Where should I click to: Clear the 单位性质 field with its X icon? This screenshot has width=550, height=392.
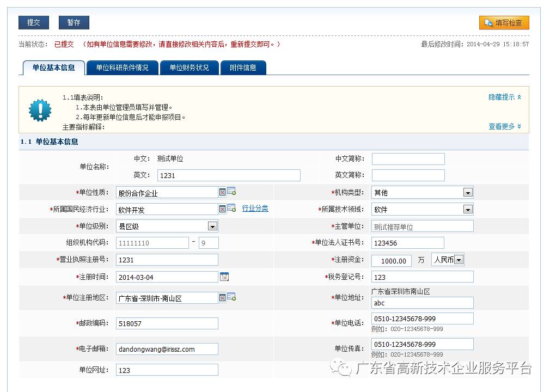click(222, 192)
